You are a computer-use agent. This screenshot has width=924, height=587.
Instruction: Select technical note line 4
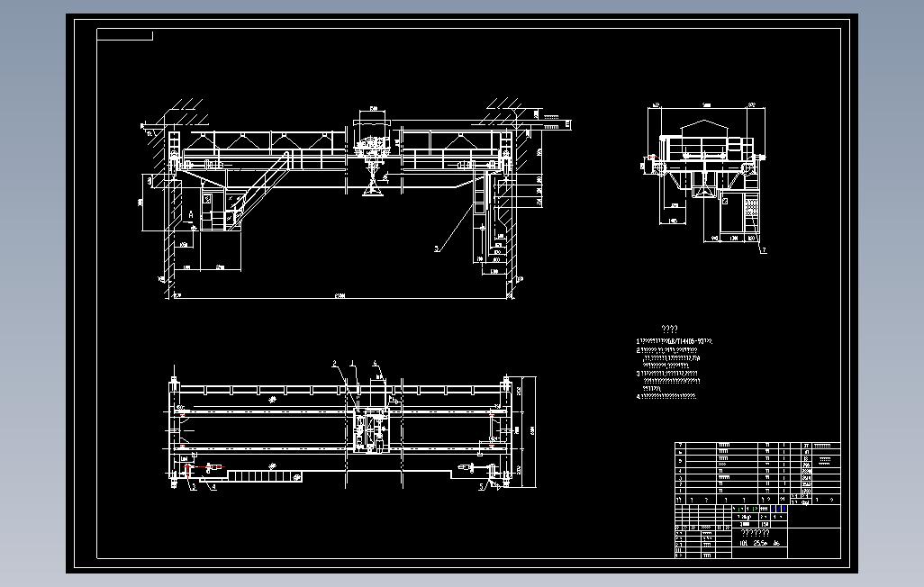(x=666, y=396)
